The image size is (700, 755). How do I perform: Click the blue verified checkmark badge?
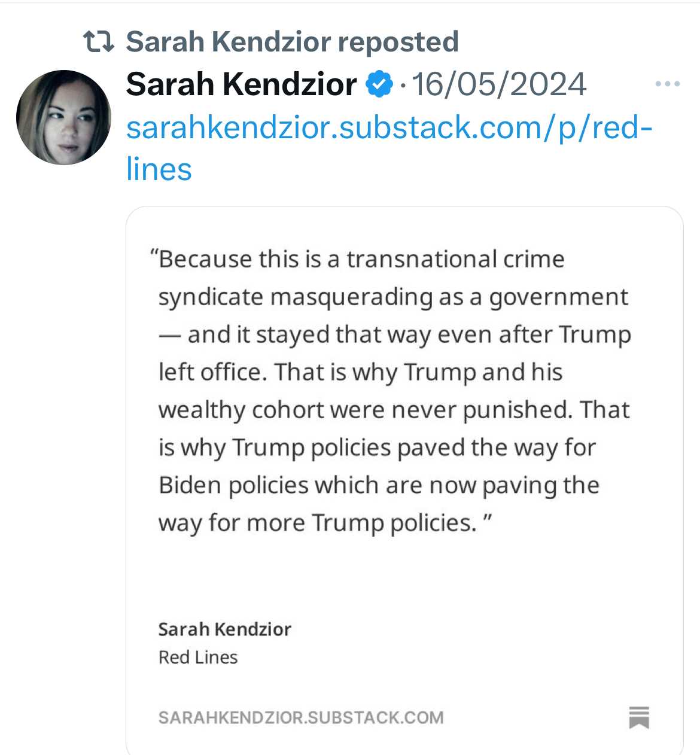(379, 84)
